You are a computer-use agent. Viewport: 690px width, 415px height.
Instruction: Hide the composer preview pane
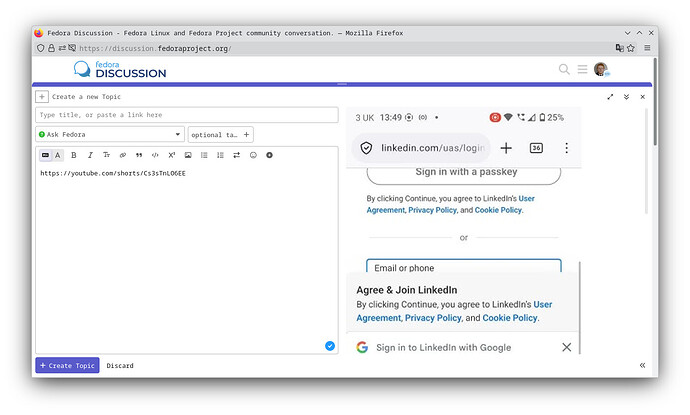[642, 365]
